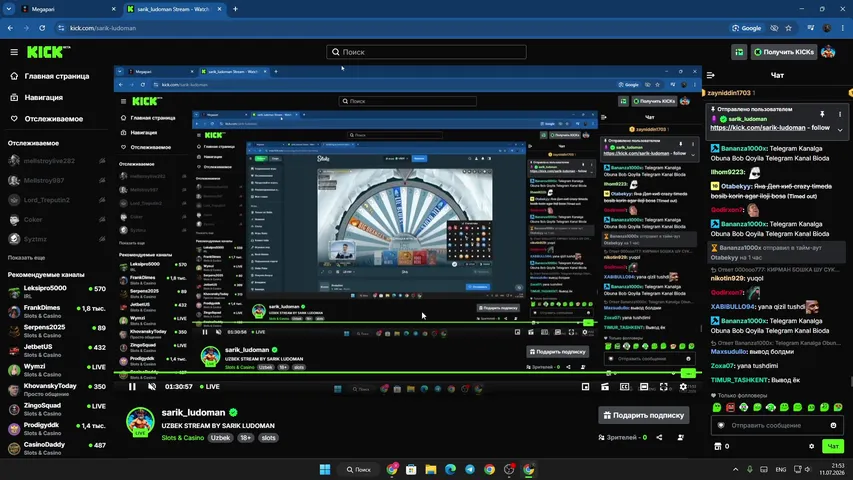This screenshot has width=853, height=480.
Task: Open the profile avatar menu
Action: pos(828,52)
